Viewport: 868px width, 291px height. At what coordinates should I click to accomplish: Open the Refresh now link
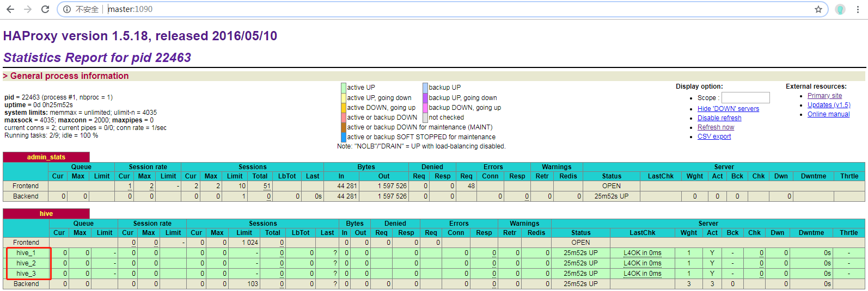click(716, 127)
